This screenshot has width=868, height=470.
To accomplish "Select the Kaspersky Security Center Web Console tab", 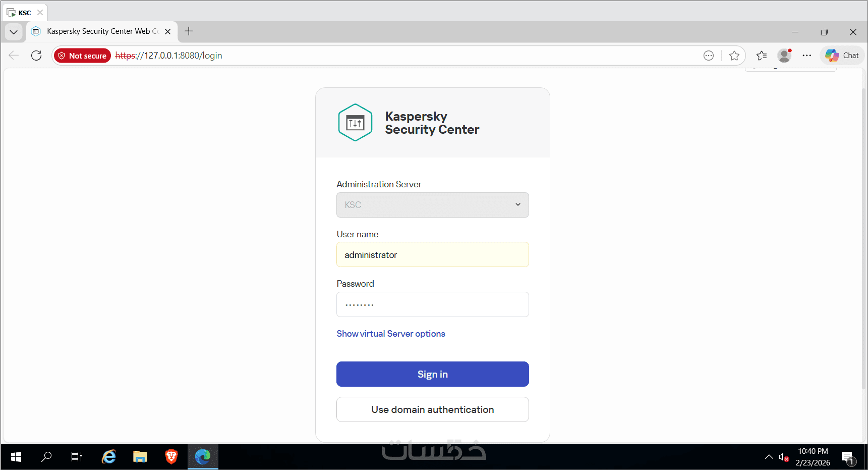I will (x=102, y=31).
